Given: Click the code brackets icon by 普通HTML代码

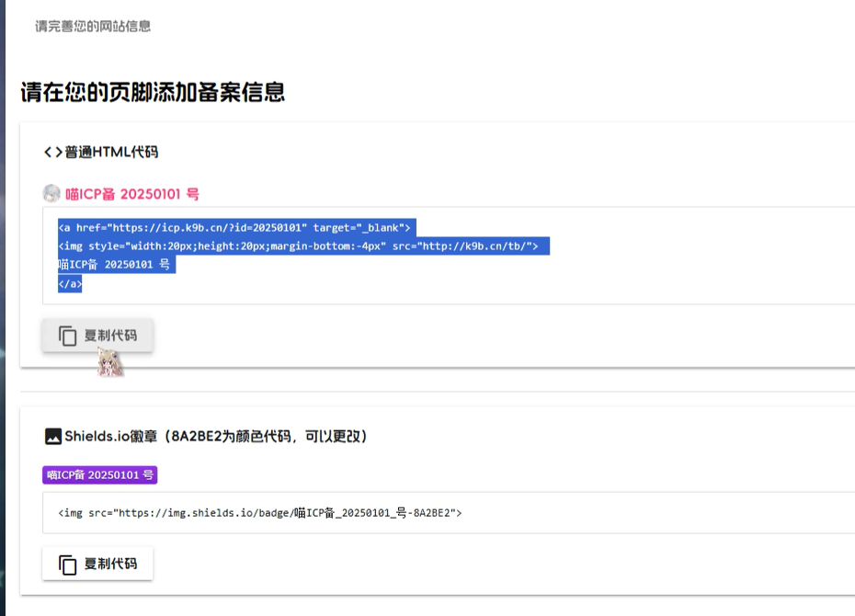Looking at the screenshot, I should pyautogui.click(x=53, y=152).
